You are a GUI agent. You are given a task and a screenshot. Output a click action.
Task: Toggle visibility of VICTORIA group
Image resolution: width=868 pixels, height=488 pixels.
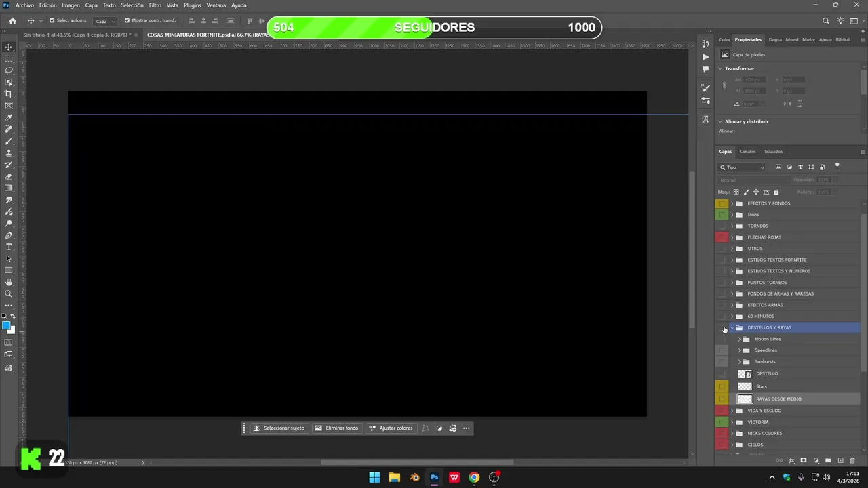pos(722,422)
